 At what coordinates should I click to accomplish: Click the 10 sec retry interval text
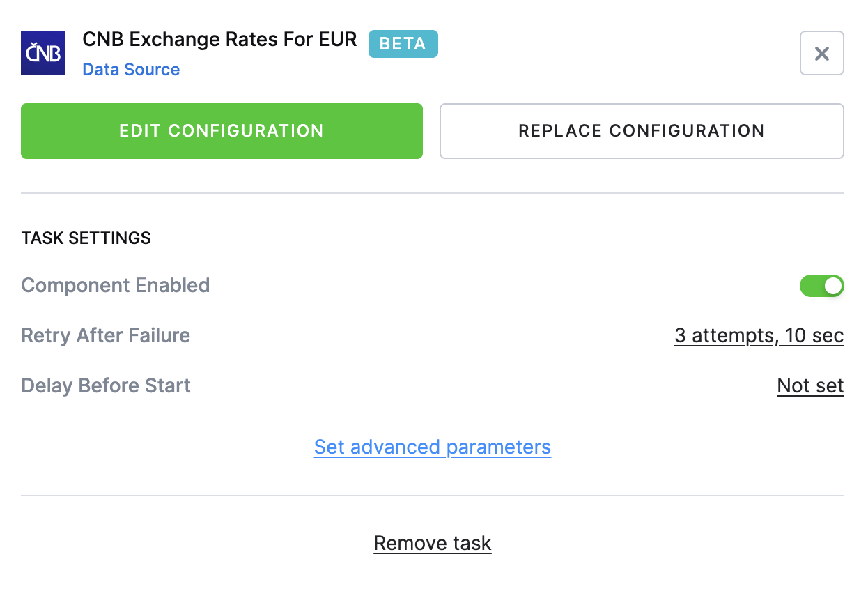pyautogui.click(x=814, y=336)
